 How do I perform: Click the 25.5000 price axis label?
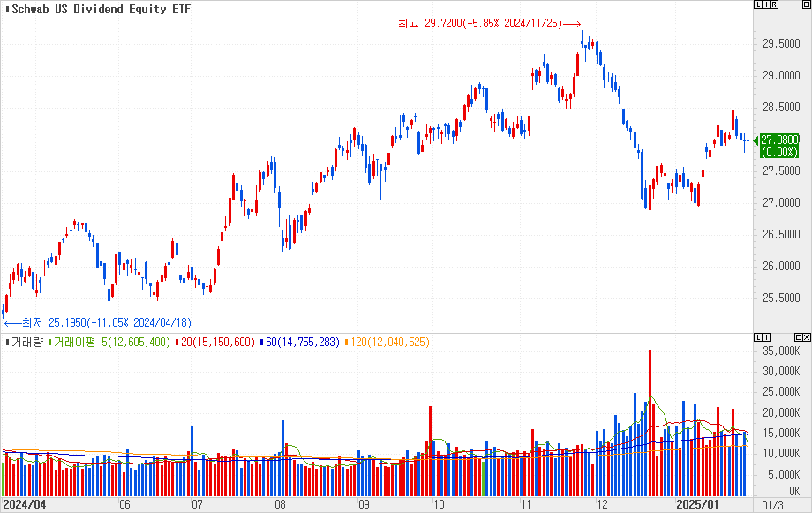(781, 298)
